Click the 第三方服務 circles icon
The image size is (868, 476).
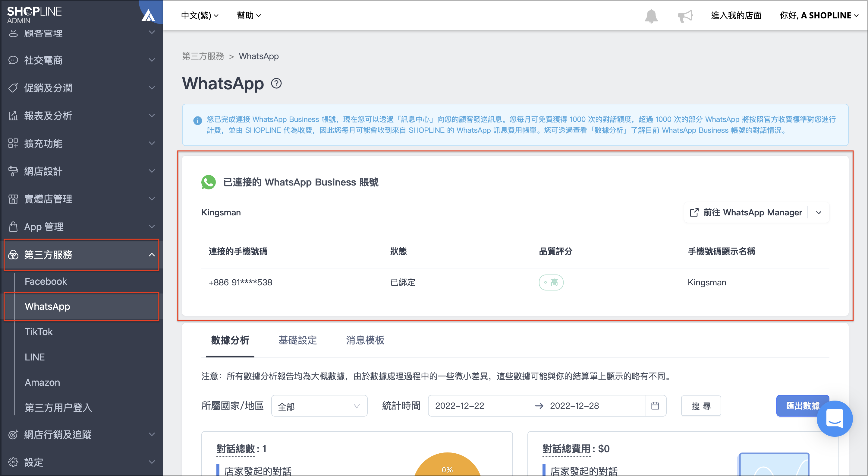pyautogui.click(x=13, y=255)
